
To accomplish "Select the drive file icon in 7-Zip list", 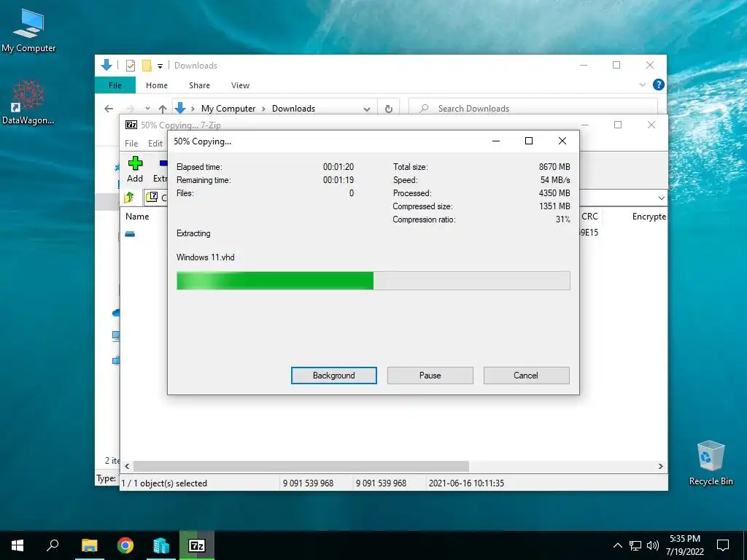I will tap(130, 234).
